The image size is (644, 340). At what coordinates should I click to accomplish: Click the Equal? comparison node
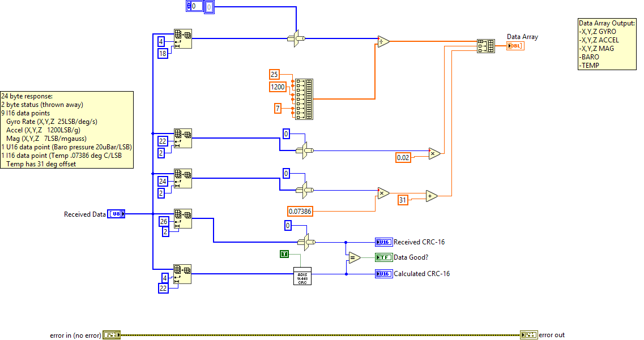coord(354,257)
